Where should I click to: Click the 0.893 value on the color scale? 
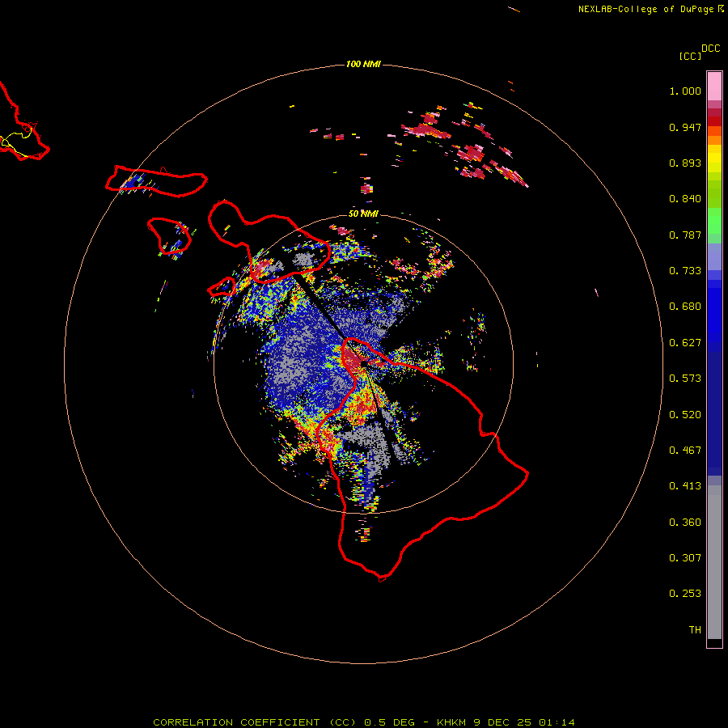tap(685, 163)
